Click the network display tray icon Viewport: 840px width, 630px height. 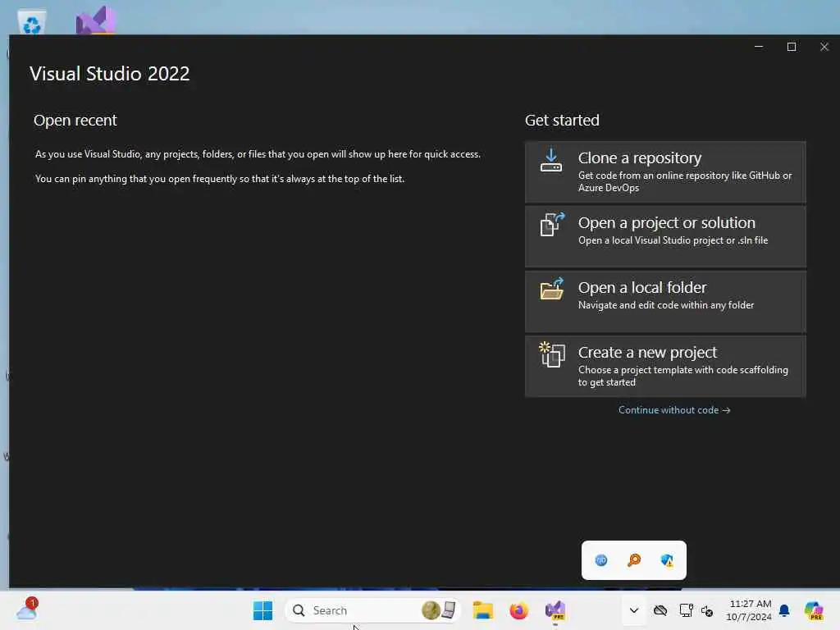pos(686,610)
